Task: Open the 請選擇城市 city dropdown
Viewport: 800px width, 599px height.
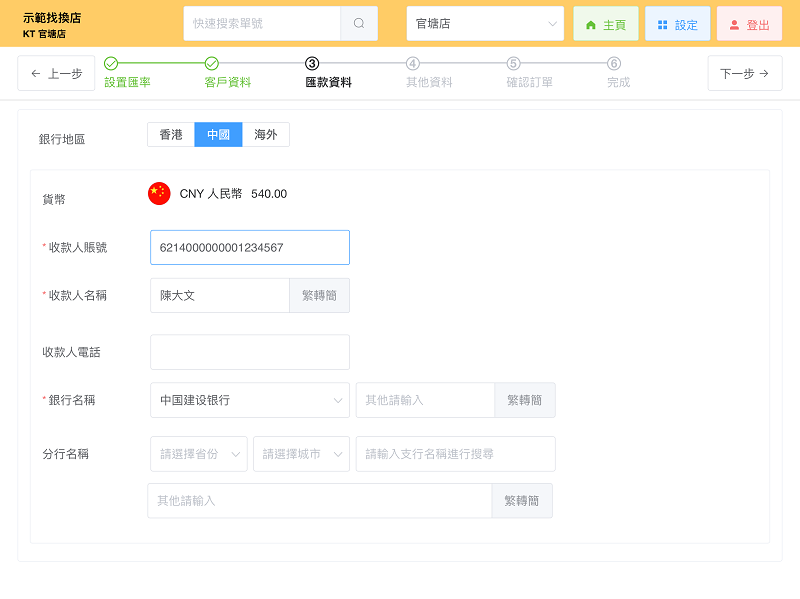Action: click(x=301, y=454)
